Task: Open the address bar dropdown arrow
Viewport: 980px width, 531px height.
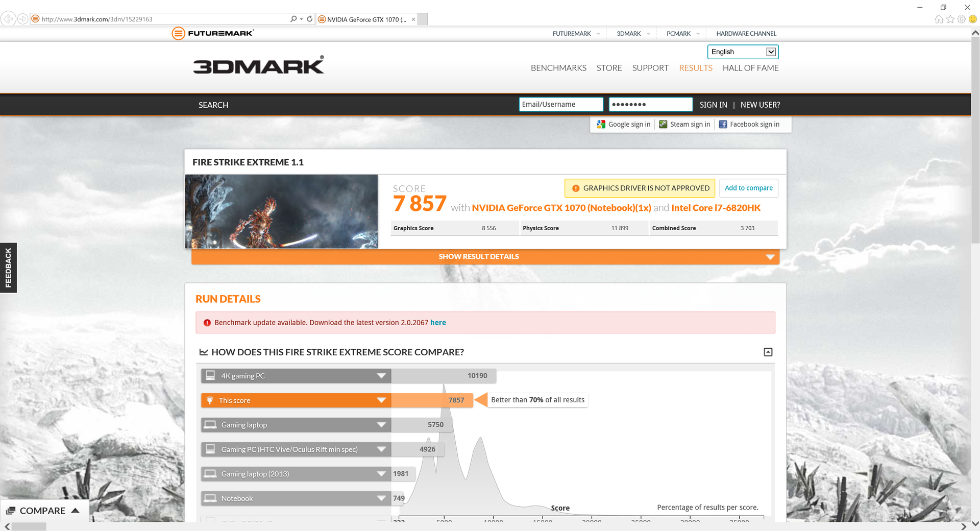Action: (301, 19)
